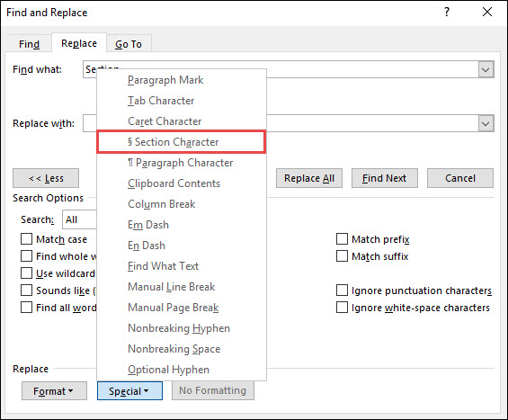Switch to the Find tab
Screen dimensions: 508x420
(29, 44)
